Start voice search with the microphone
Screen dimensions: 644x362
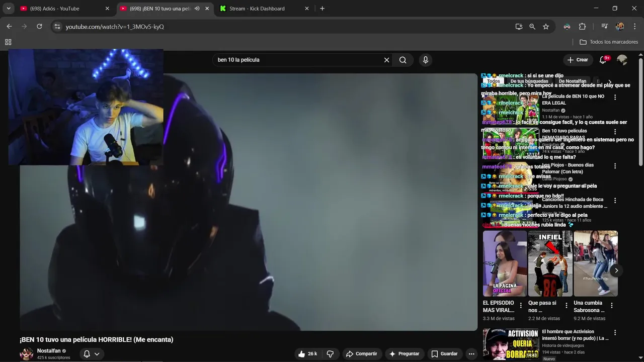tap(426, 60)
